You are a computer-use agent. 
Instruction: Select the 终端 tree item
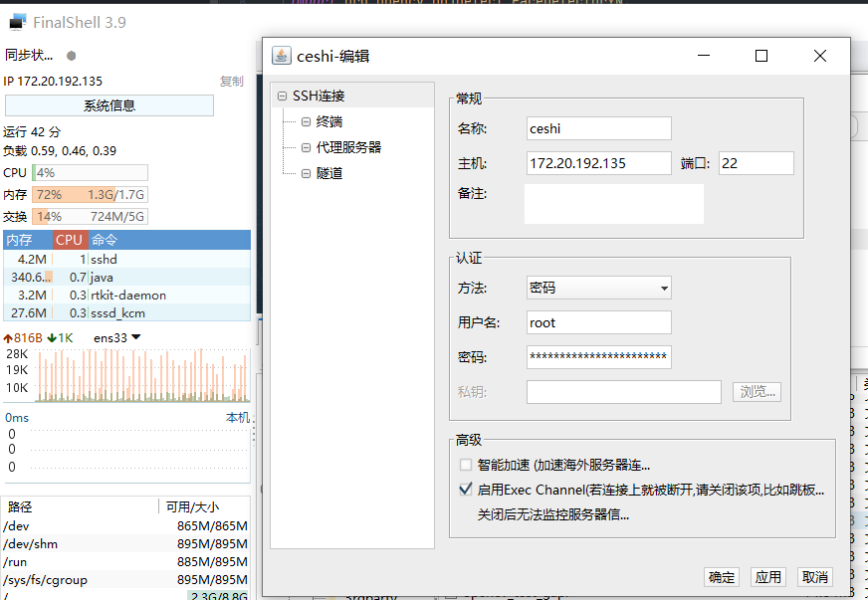click(x=329, y=121)
